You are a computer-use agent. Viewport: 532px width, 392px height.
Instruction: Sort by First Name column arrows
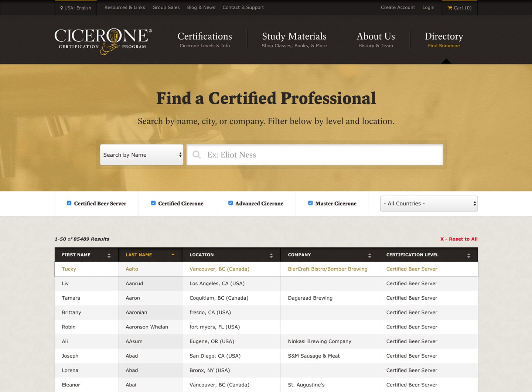109,255
